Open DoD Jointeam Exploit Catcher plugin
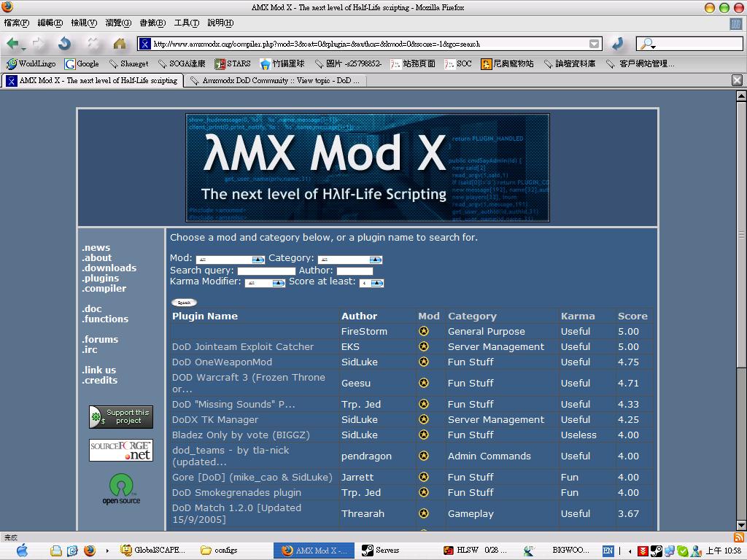This screenshot has width=747, height=560. coord(243,346)
